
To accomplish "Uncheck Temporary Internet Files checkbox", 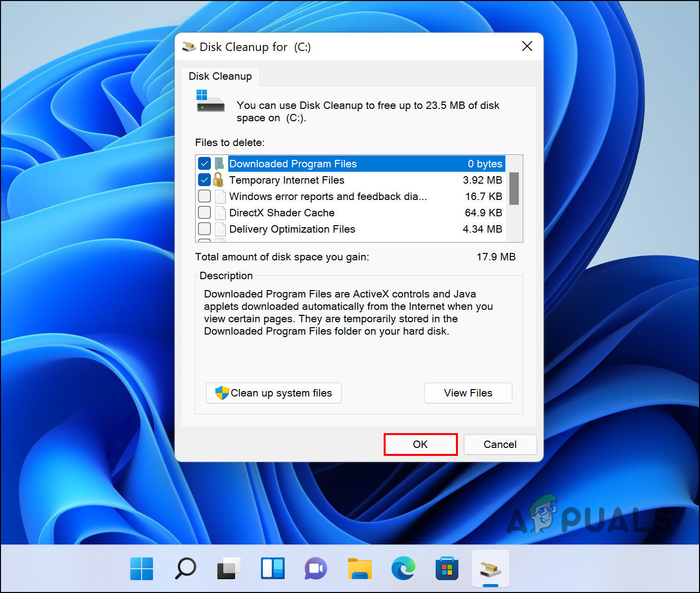I will click(x=204, y=180).
